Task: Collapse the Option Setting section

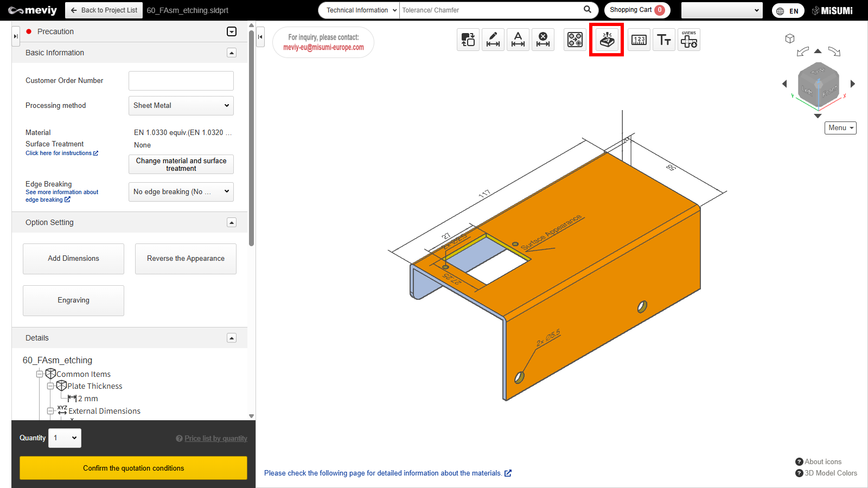Action: (232, 222)
